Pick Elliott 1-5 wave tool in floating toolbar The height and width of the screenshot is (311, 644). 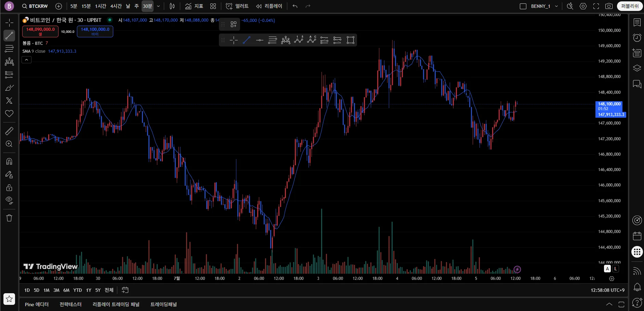299,40
